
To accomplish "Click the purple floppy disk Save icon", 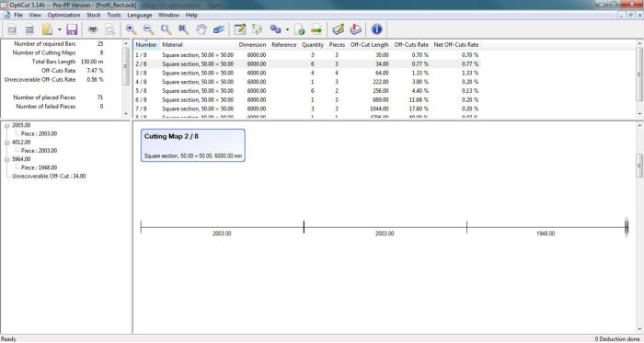I will [x=72, y=29].
